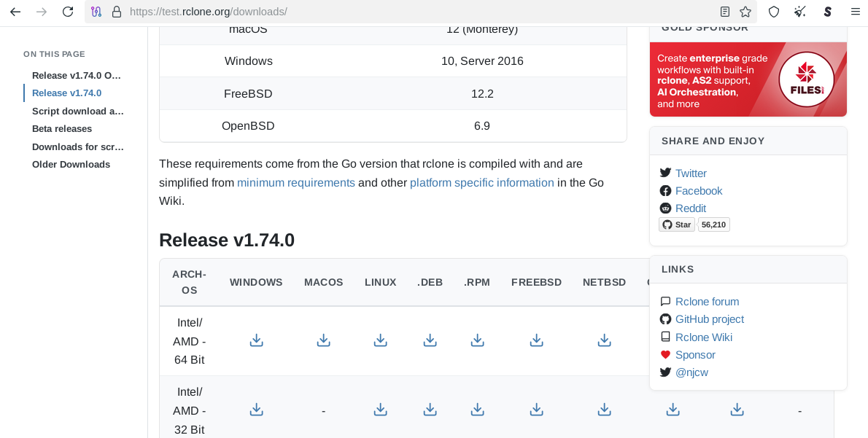Toggle reader view in address bar
The height and width of the screenshot is (438, 868).
coord(724,12)
